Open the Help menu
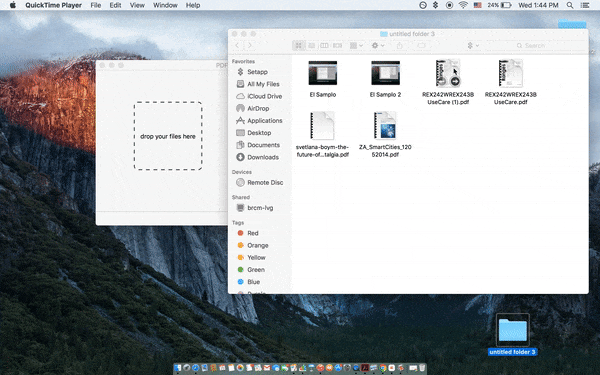Screen dimensions: 600x375 tap(193, 5)
